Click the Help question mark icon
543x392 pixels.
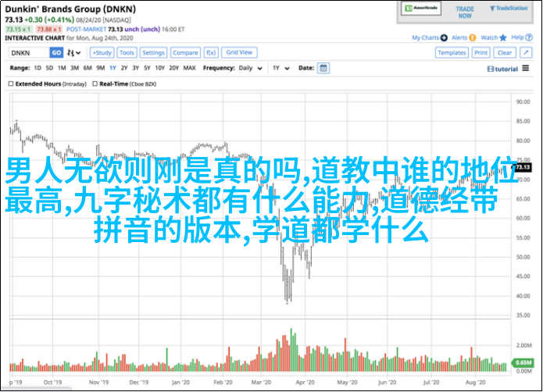[x=529, y=37]
